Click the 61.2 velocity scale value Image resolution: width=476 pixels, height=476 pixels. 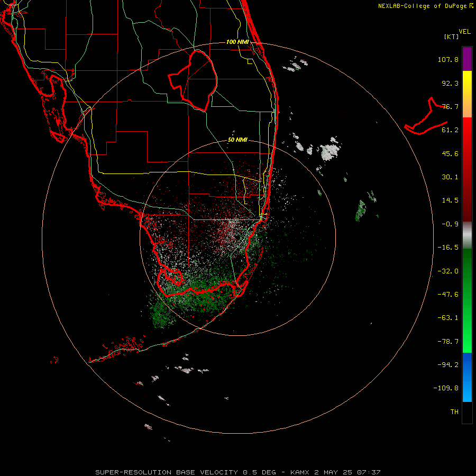tap(450, 130)
